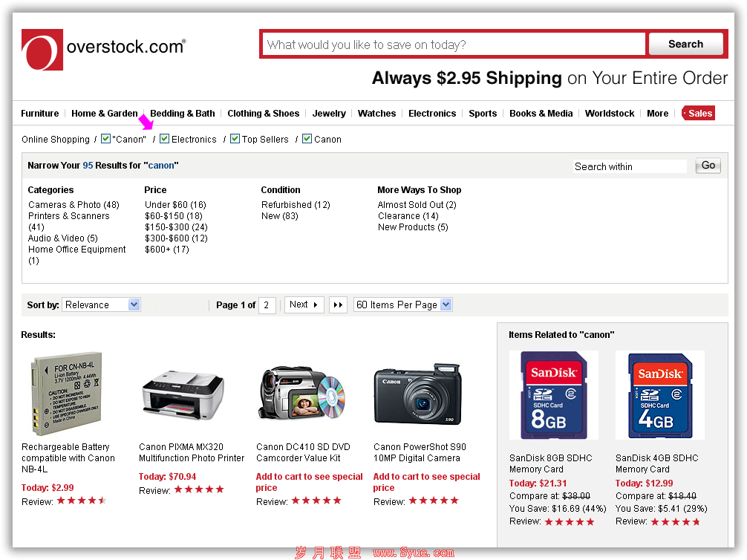The width and height of the screenshot is (747, 560).
Task: Open the SanDisk 4GB card image
Action: 660,395
